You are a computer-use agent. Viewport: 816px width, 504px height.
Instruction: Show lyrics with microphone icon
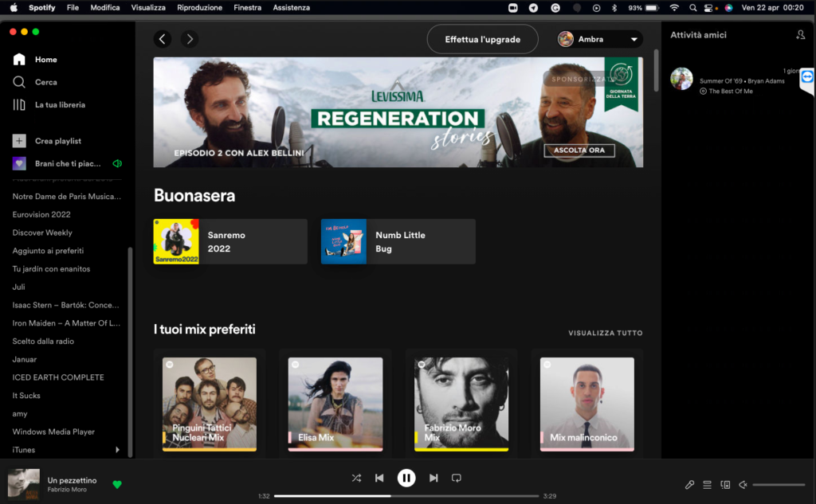(x=689, y=485)
